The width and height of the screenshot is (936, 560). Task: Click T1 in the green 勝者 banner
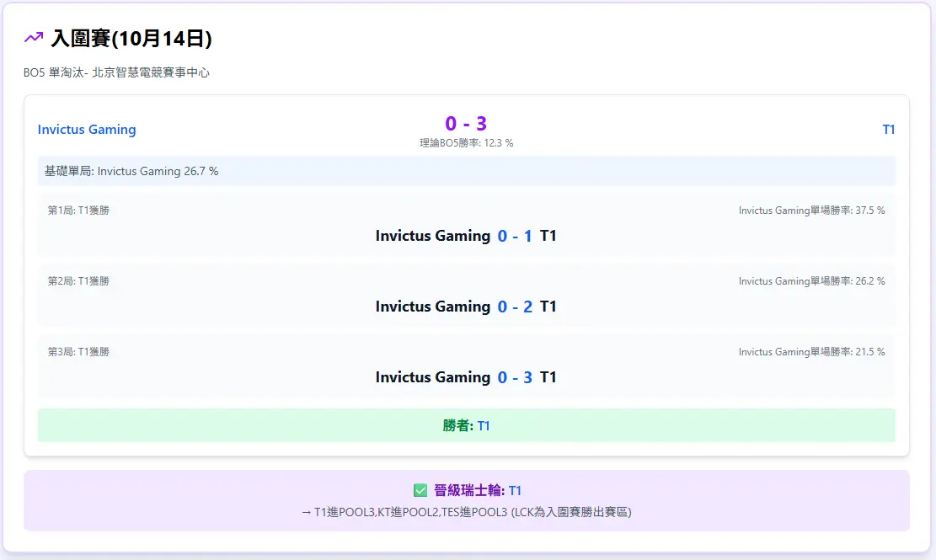pyautogui.click(x=484, y=426)
